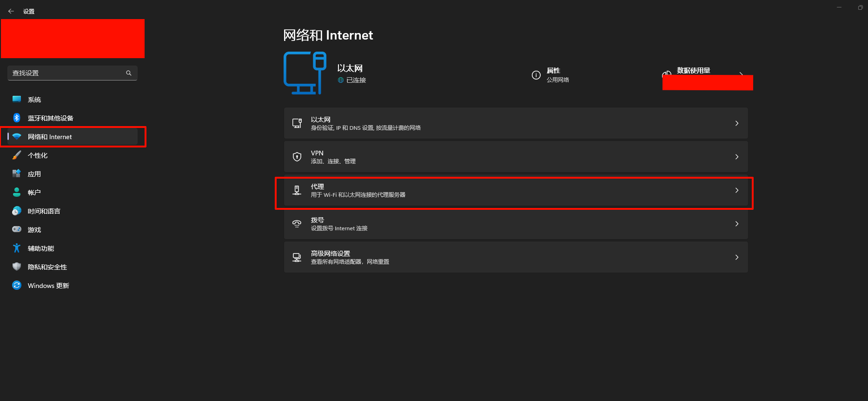Viewport: 868px width, 401px height.
Task: Click the Bluetooth icon beside 蓝牙和其他设备
Action: 17,118
